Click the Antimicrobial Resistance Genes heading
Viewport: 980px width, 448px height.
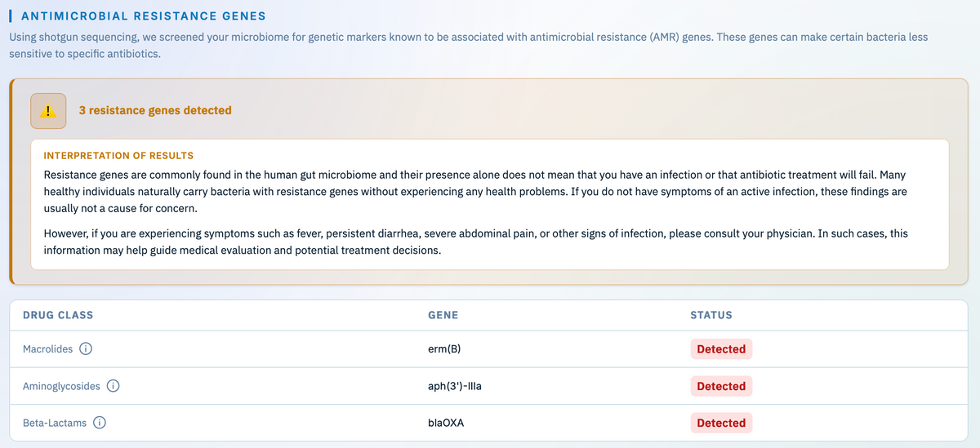click(144, 16)
